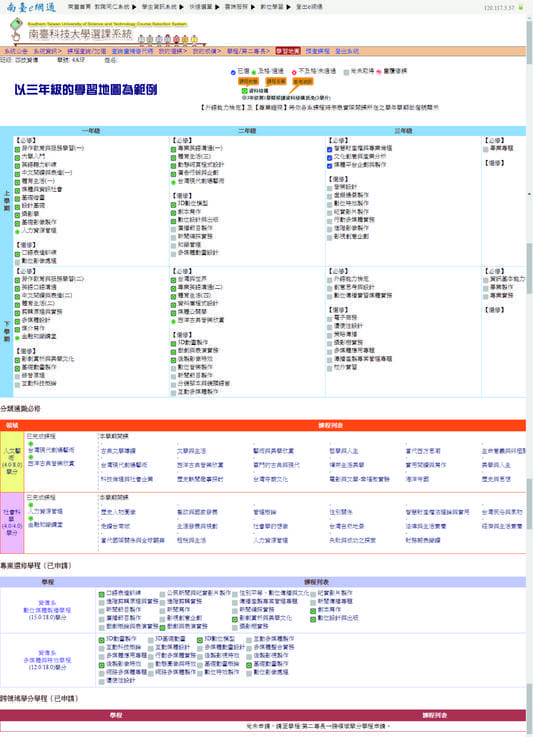Click the green 及格/通過 legend marker
533x737 pixels.
pyautogui.click(x=254, y=72)
